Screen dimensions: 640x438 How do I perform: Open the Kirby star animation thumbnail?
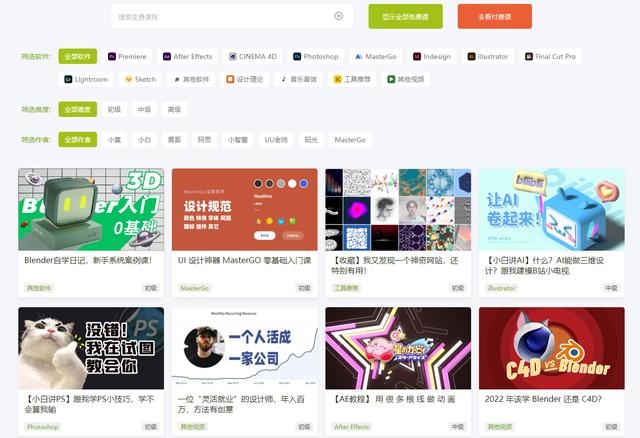[398, 348]
